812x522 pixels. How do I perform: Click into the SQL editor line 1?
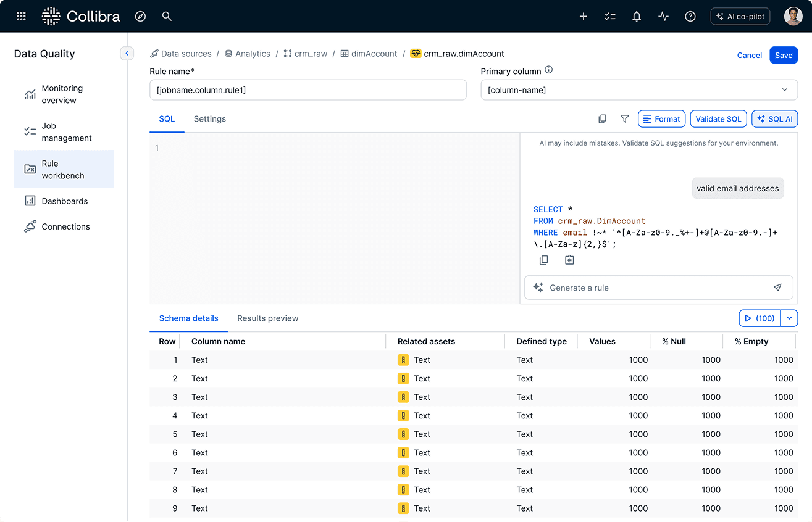pyautogui.click(x=334, y=148)
